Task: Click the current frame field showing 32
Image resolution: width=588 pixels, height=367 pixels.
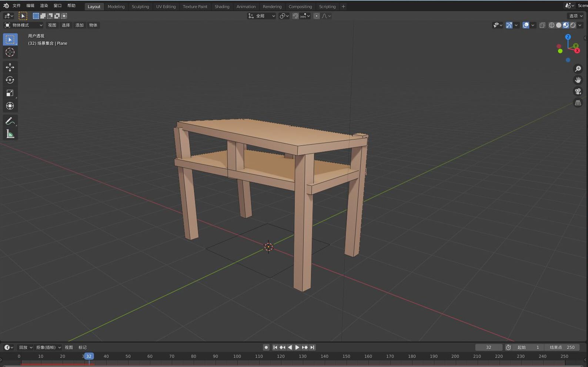Action: (489, 347)
